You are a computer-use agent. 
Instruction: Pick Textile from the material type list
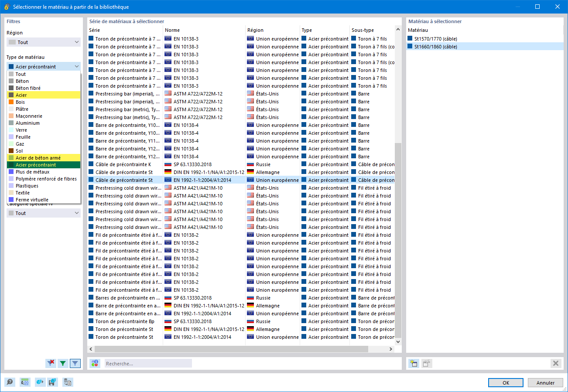pyautogui.click(x=44, y=193)
